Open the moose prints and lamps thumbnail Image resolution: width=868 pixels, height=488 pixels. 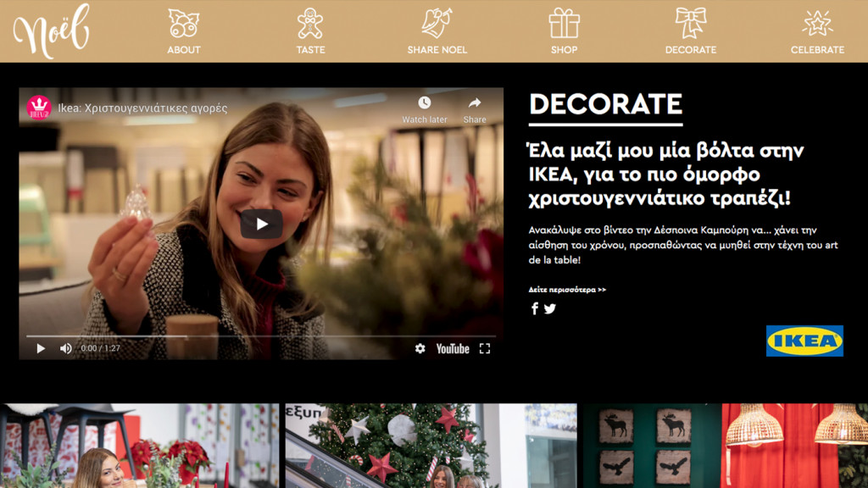(x=726, y=446)
